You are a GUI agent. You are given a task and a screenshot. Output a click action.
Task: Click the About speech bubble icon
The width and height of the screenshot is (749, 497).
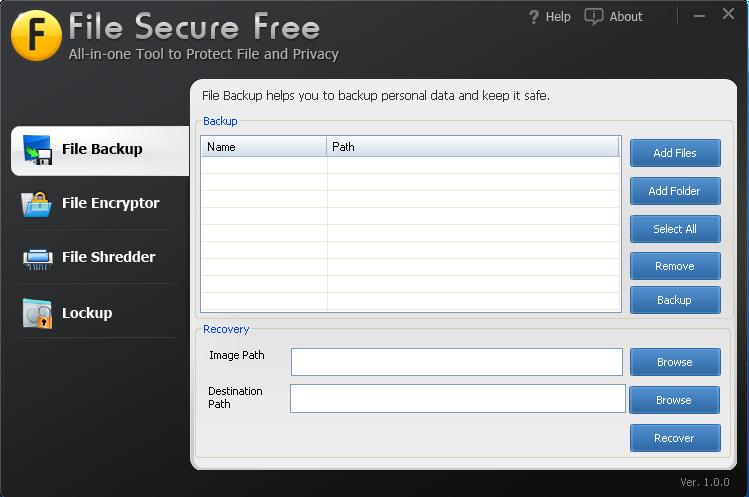tap(594, 16)
